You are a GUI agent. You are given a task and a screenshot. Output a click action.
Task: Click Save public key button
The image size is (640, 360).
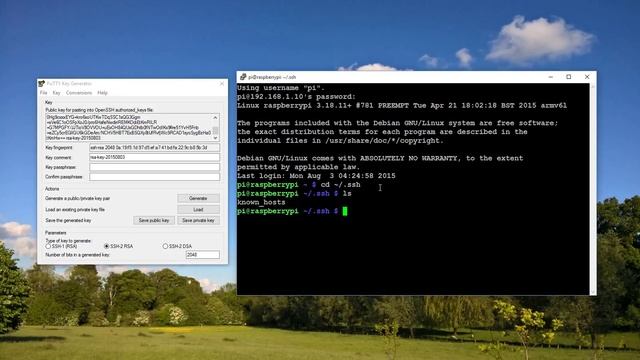coord(154,220)
